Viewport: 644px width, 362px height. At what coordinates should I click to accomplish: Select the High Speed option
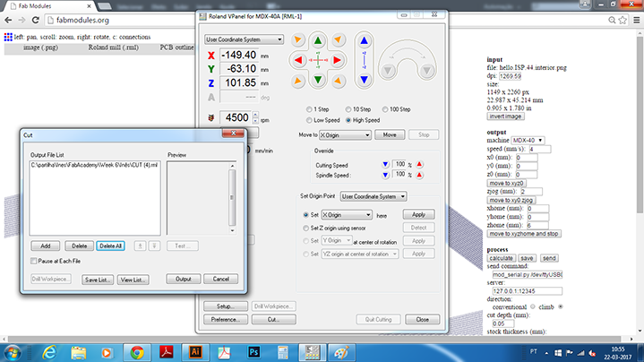tap(348, 120)
